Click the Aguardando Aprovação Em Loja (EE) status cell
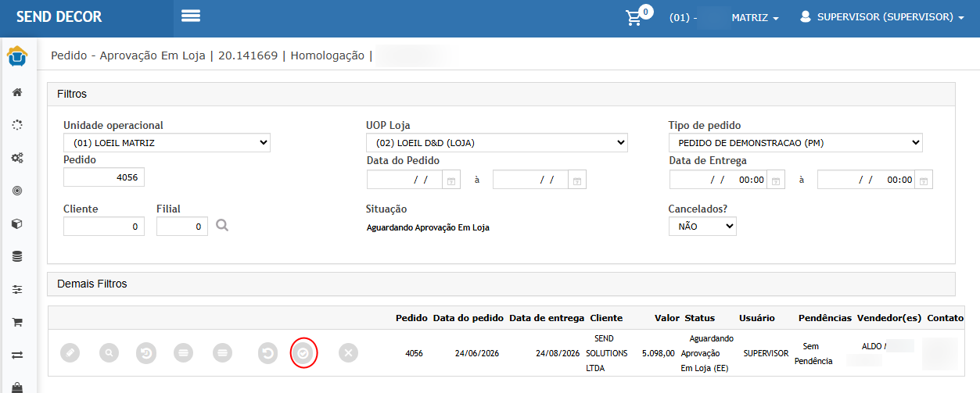 pos(707,353)
